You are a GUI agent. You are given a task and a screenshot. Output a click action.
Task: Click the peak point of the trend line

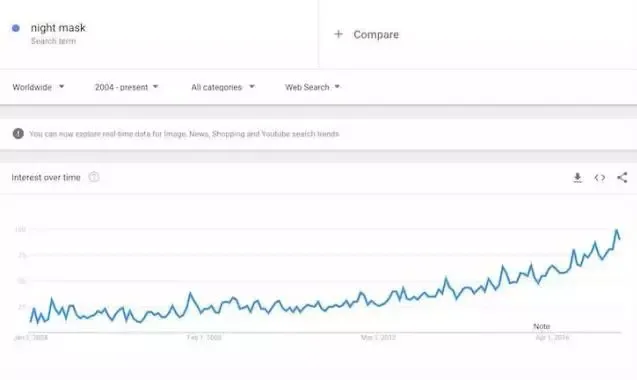point(617,230)
